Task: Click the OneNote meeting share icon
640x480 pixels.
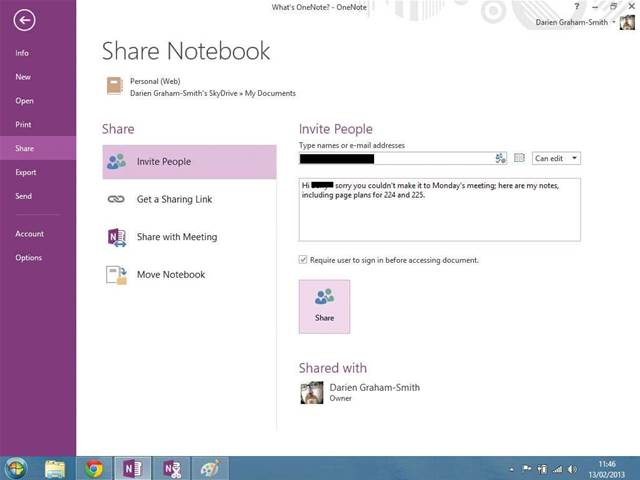Action: (x=117, y=237)
